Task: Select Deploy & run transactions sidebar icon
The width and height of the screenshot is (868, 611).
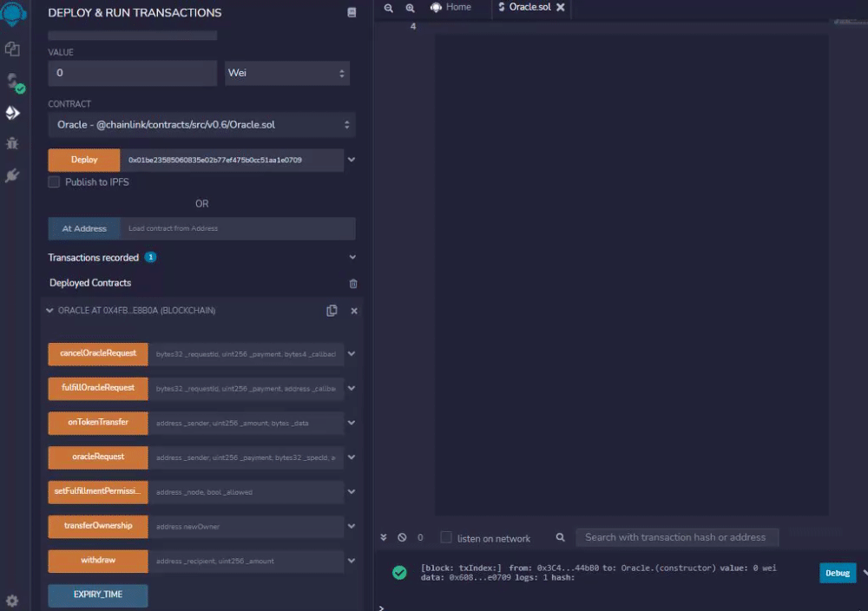Action: [12, 113]
